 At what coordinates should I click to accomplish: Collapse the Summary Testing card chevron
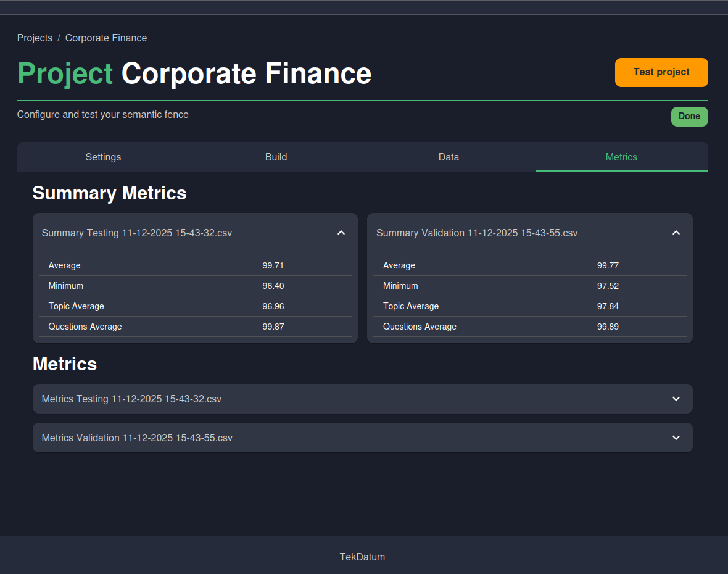(341, 233)
